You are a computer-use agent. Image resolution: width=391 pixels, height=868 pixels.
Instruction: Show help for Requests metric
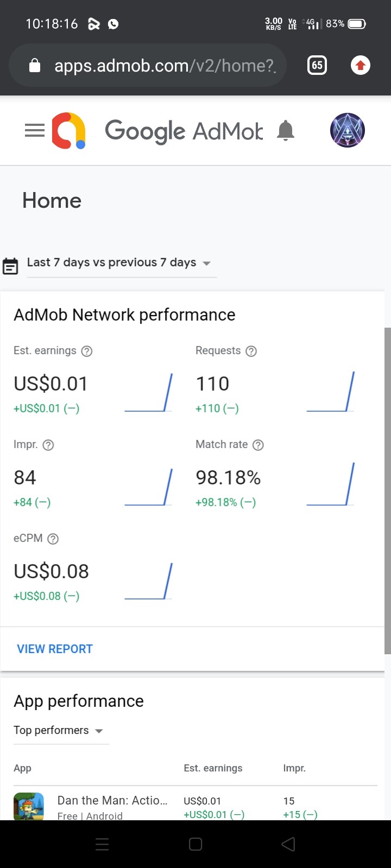[251, 351]
